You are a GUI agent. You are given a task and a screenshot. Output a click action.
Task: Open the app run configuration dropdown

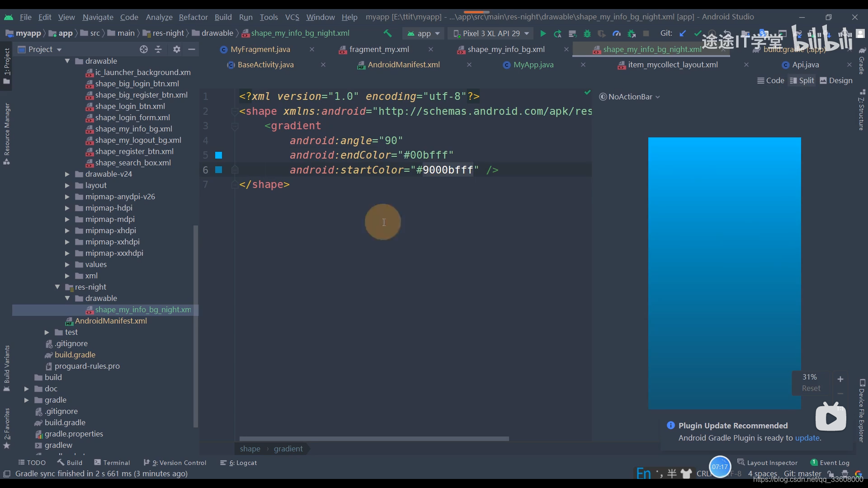[x=423, y=33]
